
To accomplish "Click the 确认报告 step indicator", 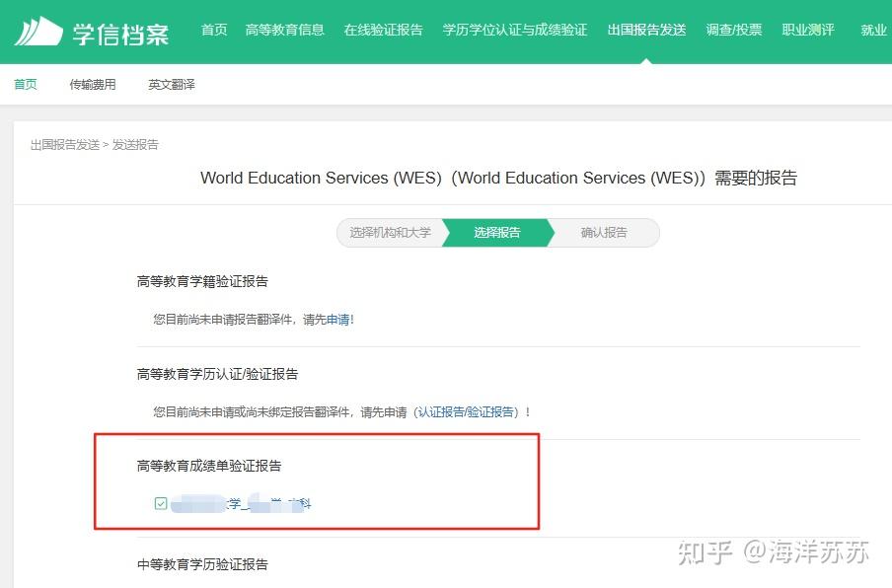I will click(603, 233).
